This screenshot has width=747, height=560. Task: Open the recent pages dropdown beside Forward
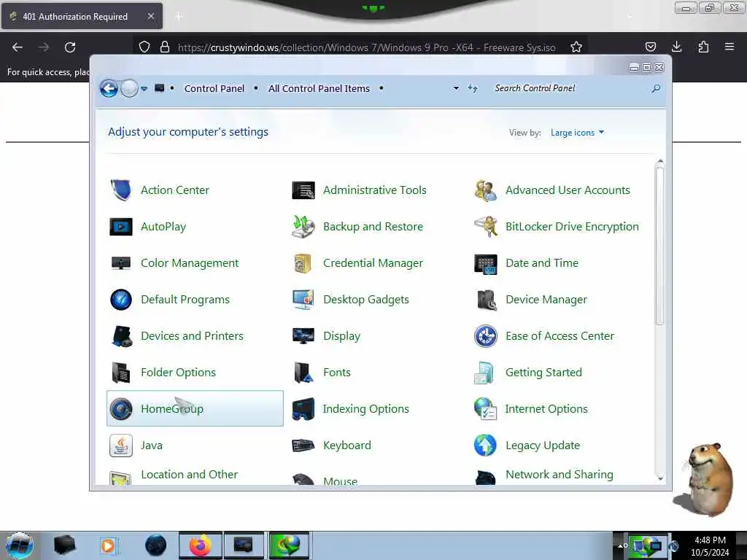tap(144, 88)
